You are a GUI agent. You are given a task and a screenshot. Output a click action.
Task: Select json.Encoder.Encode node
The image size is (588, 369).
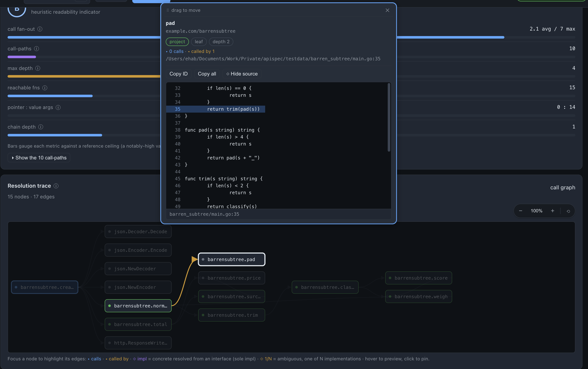(138, 250)
